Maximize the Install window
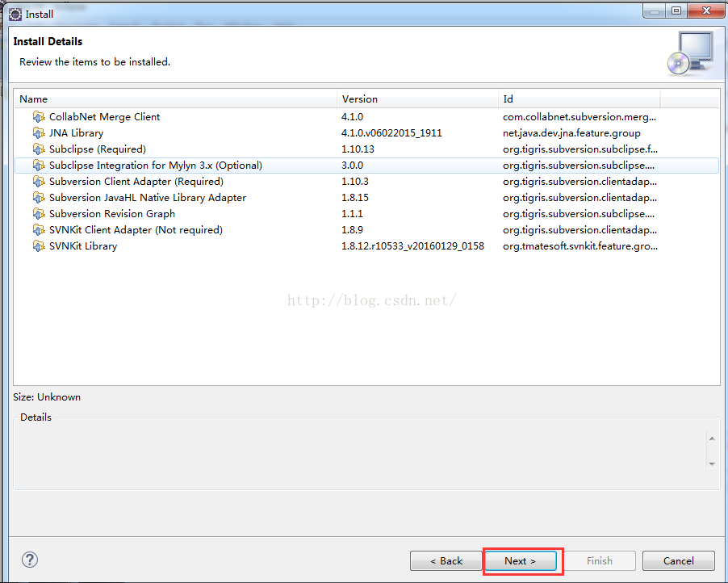The height and width of the screenshot is (583, 728). click(676, 10)
